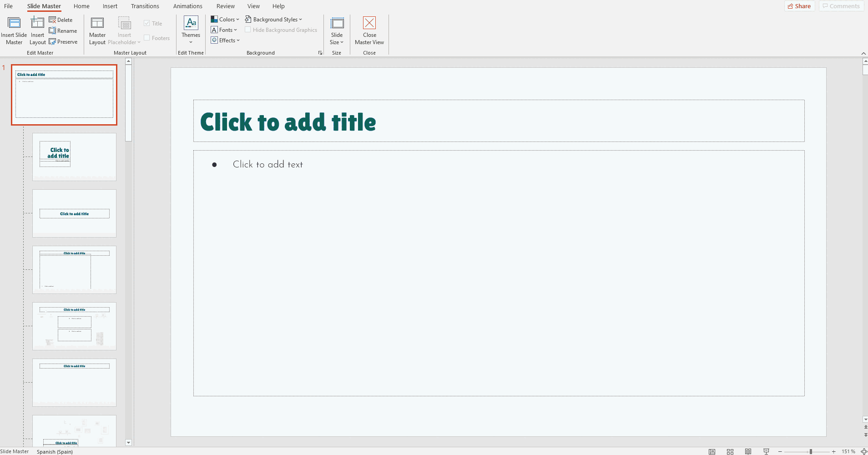Click the Insert Slide Master icon
Image resolution: width=868 pixels, height=455 pixels.
(x=14, y=24)
